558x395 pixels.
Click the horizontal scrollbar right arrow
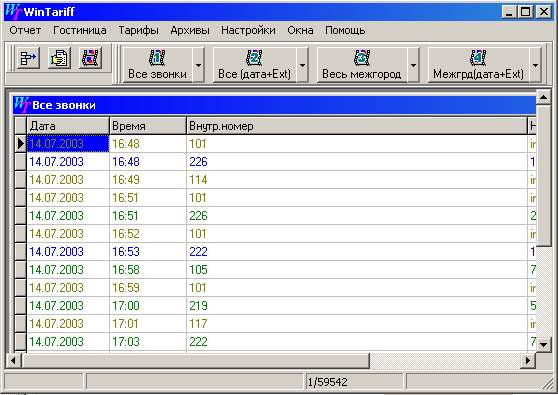[x=528, y=360]
